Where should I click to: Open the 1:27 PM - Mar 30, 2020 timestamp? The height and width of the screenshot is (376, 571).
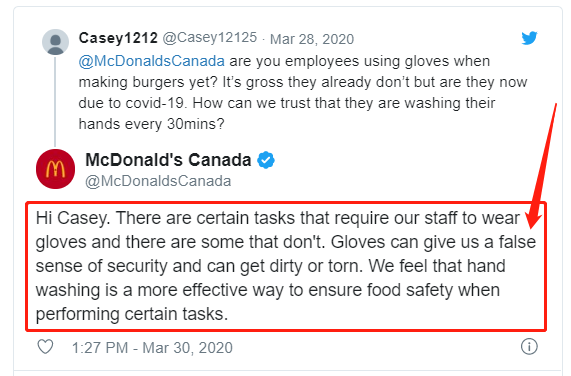(152, 348)
